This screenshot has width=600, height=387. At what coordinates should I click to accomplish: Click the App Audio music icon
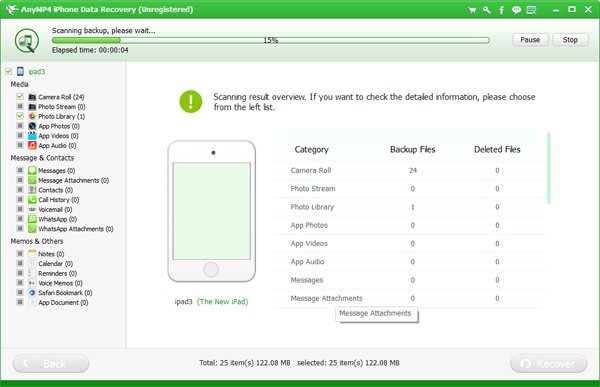[x=32, y=145]
